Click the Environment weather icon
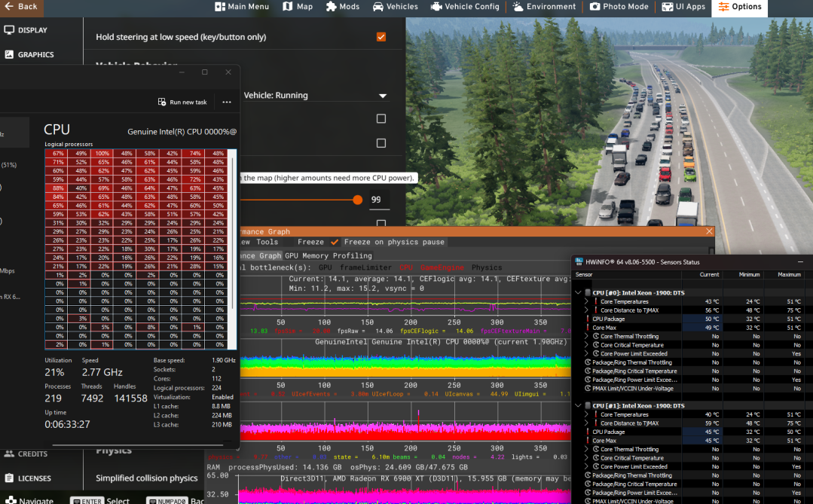The width and height of the screenshot is (813, 504). (x=518, y=7)
